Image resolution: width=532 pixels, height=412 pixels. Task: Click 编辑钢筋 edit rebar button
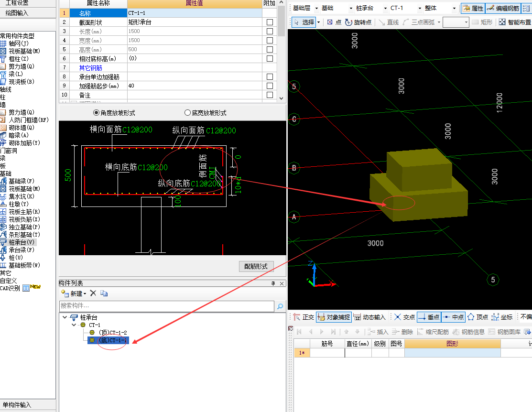click(503, 8)
